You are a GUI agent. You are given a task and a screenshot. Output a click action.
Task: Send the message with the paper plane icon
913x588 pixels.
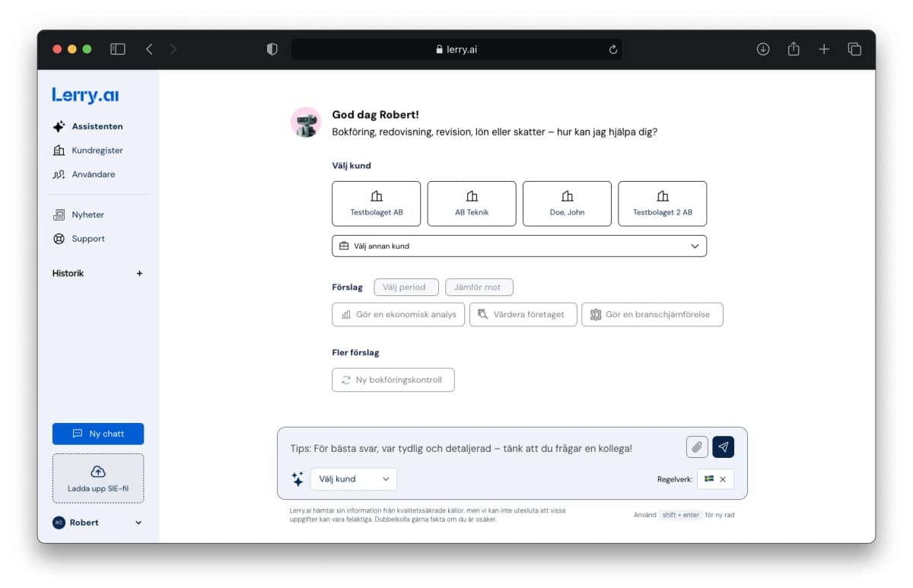pos(722,447)
